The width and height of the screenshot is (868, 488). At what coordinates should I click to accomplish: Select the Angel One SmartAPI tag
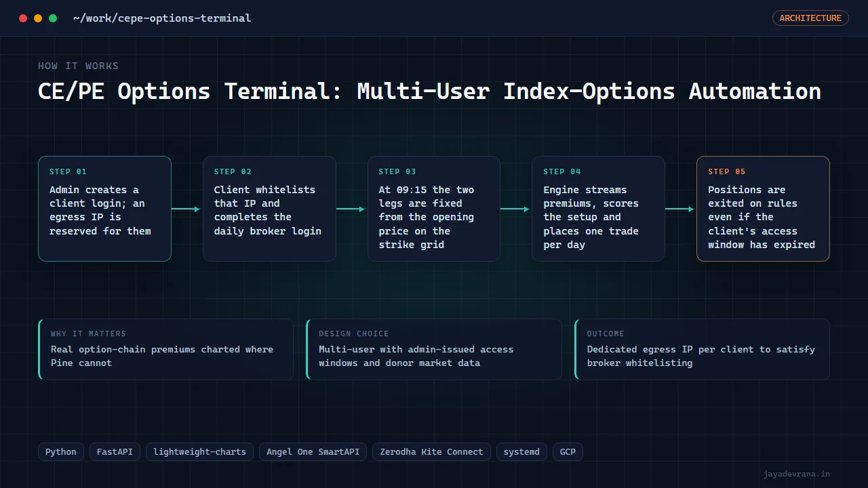pos(313,452)
